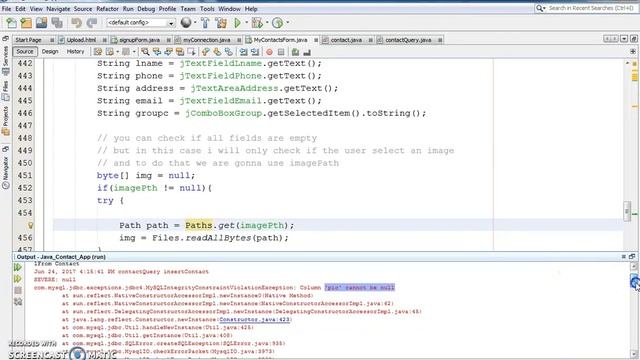Screen dimensions: 640x360
Task: Expand the Debug Project dropdown arrow
Action: click(x=267, y=23)
